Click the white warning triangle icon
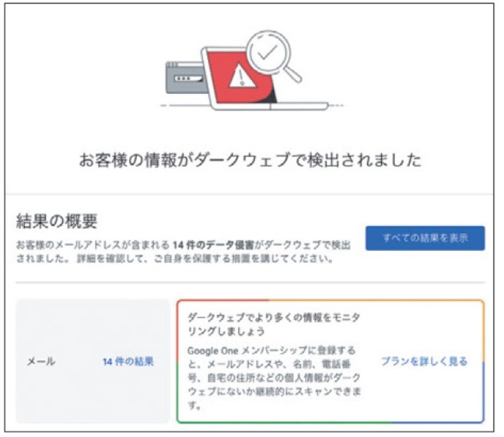The width and height of the screenshot is (504, 437). point(242,76)
